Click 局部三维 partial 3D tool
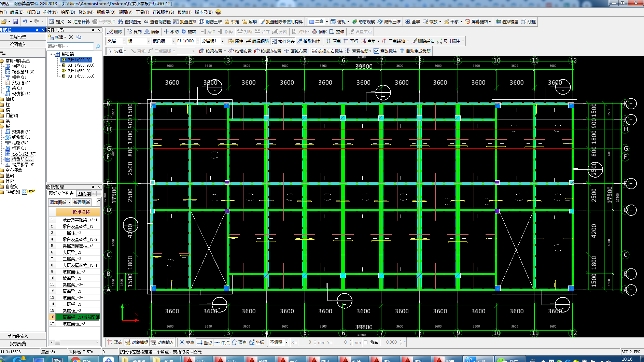644x362 pixels. pyautogui.click(x=389, y=22)
